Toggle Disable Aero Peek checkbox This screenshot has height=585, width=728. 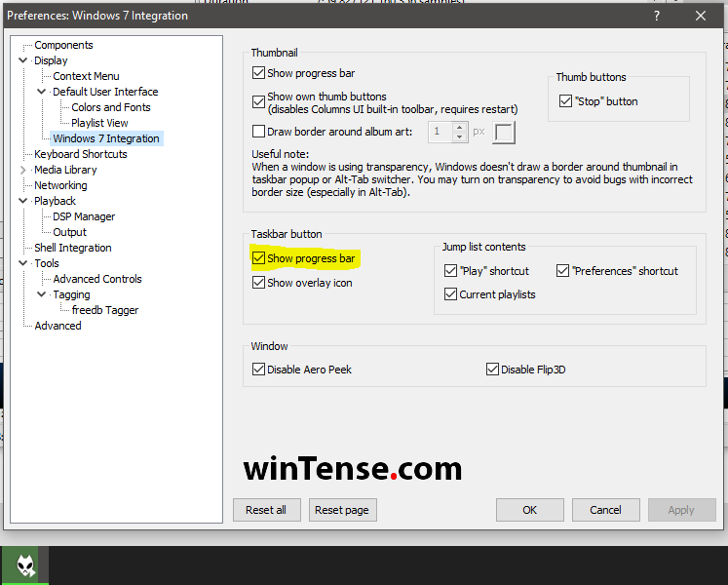tap(258, 370)
